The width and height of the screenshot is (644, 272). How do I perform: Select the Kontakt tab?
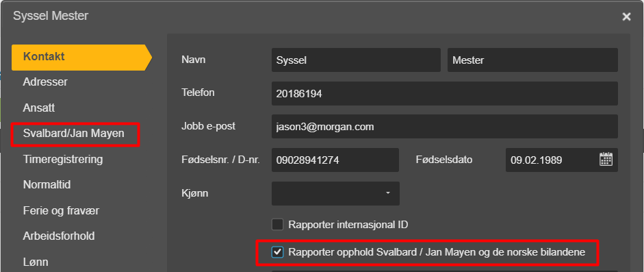[x=81, y=57]
